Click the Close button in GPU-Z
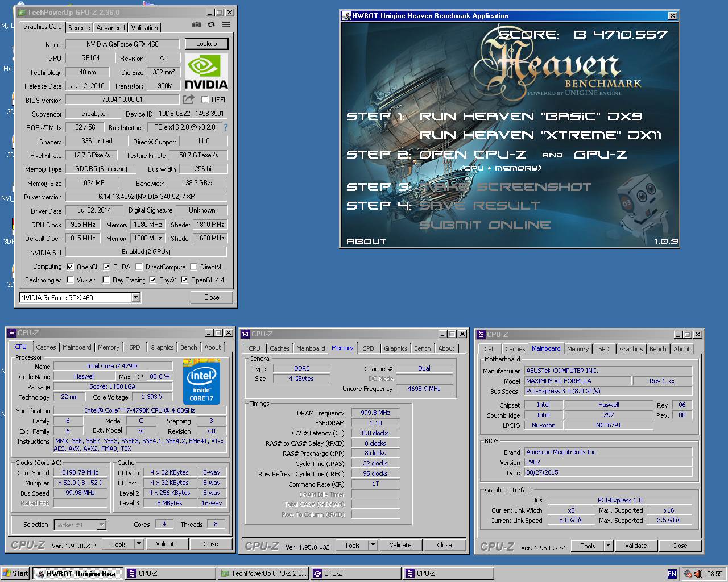This screenshot has height=582, width=728. point(212,297)
